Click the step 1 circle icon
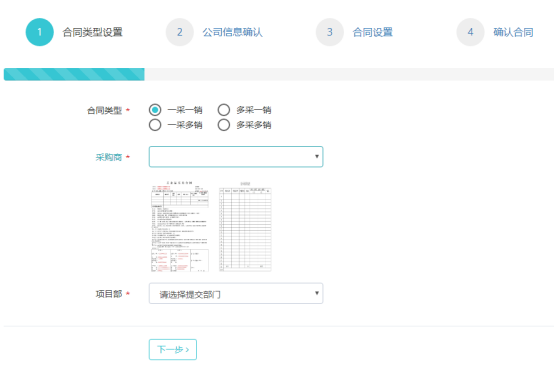554x368 pixels. pos(40,32)
